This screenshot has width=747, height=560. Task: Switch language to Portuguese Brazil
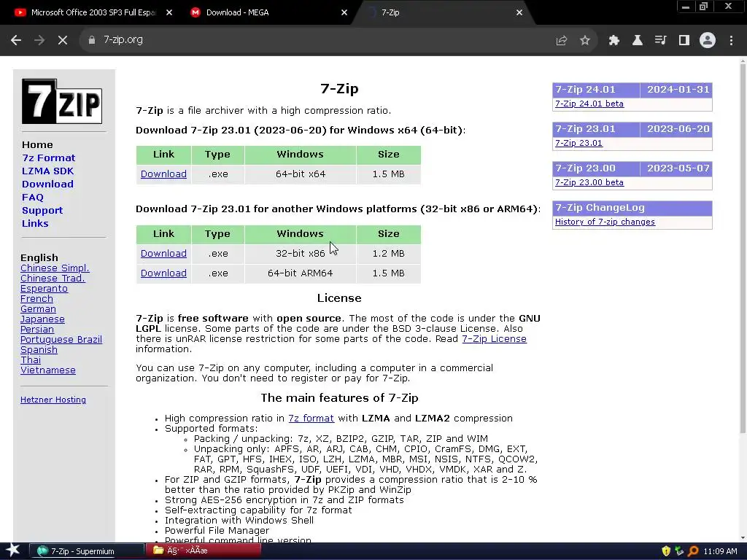click(x=61, y=340)
